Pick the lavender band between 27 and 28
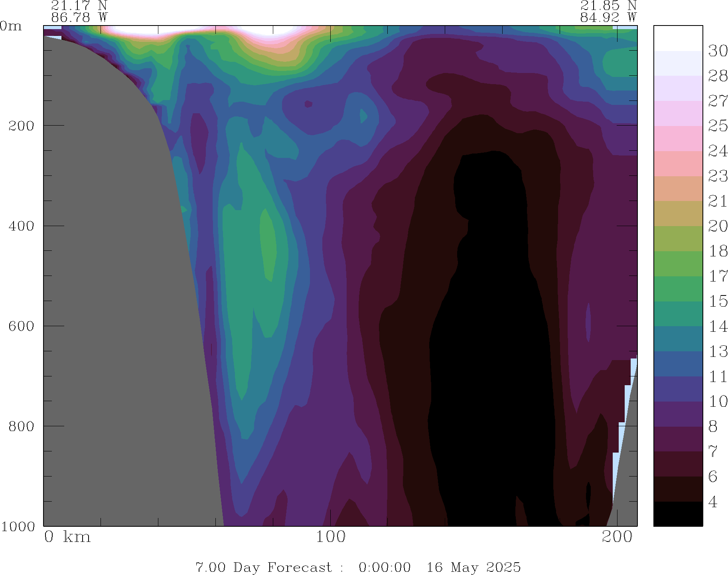The image size is (728, 575). [678, 88]
